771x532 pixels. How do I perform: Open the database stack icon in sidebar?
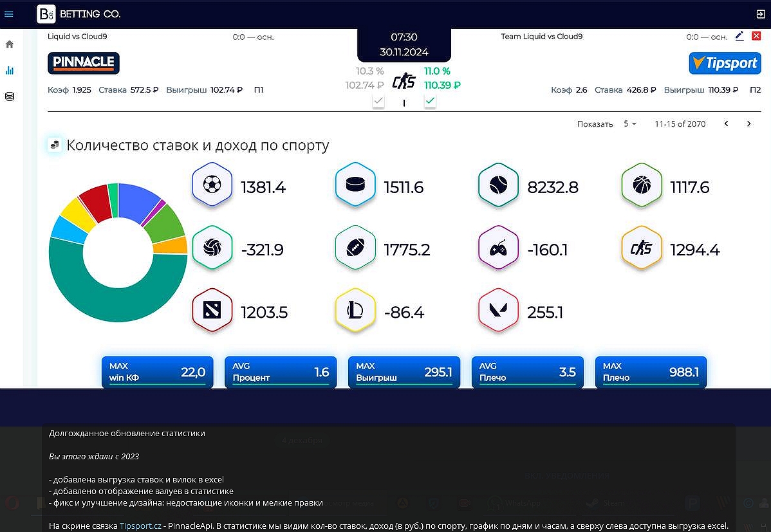tap(9, 97)
